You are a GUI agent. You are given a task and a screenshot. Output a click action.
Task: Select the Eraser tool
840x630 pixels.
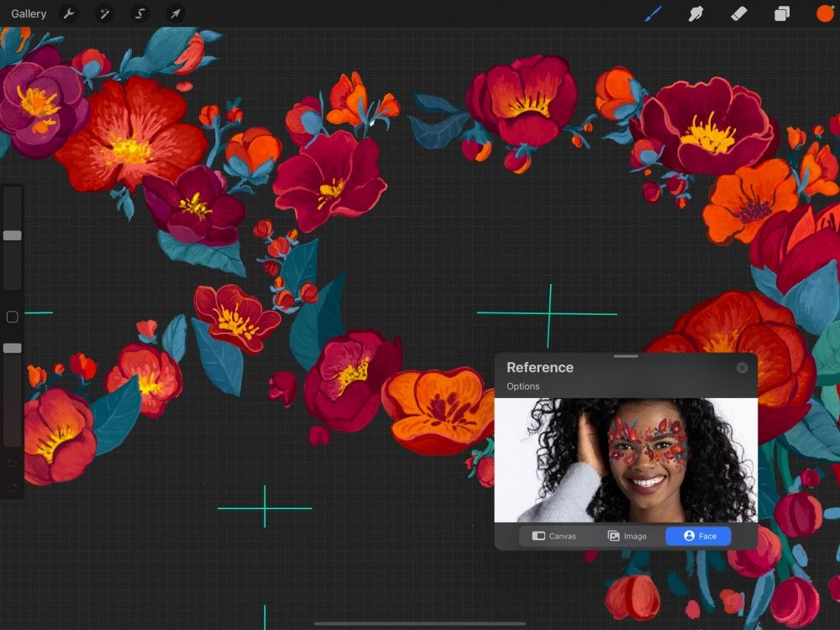click(x=740, y=13)
